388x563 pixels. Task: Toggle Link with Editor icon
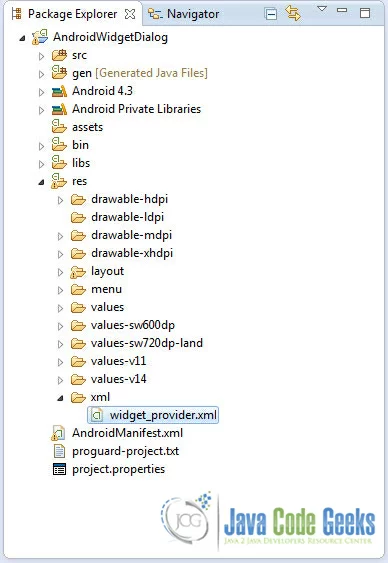tap(293, 13)
